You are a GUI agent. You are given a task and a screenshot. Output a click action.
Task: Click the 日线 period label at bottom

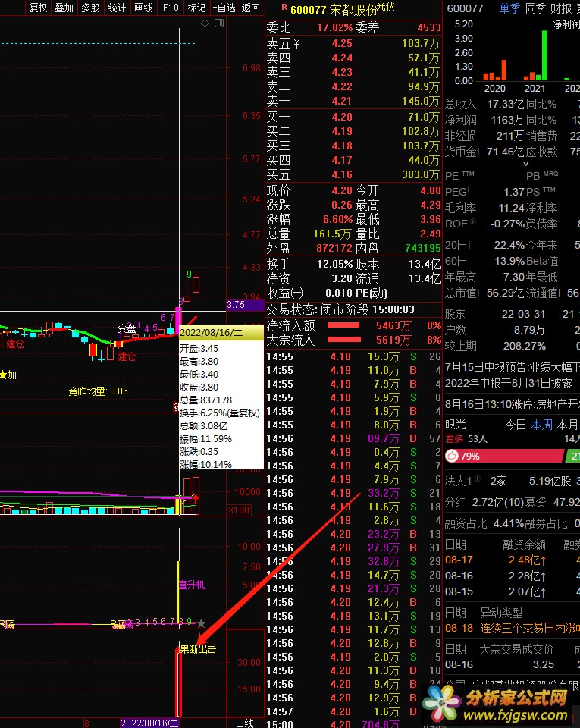pos(245,723)
